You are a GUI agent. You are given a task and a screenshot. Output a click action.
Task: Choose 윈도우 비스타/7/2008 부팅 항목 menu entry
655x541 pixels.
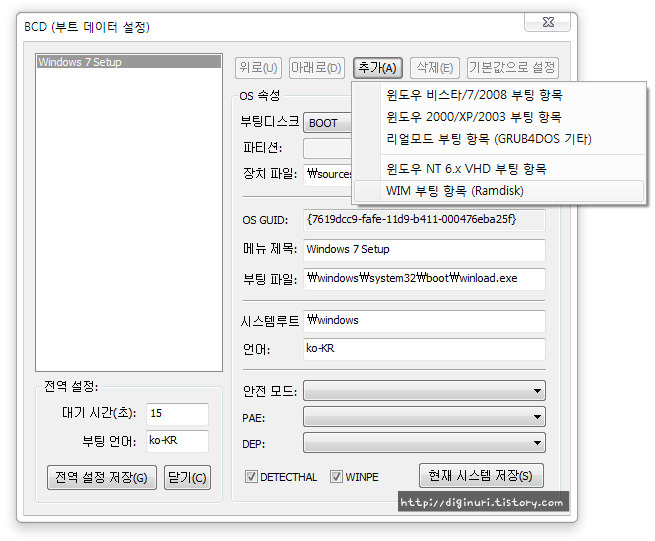pyautogui.click(x=499, y=95)
